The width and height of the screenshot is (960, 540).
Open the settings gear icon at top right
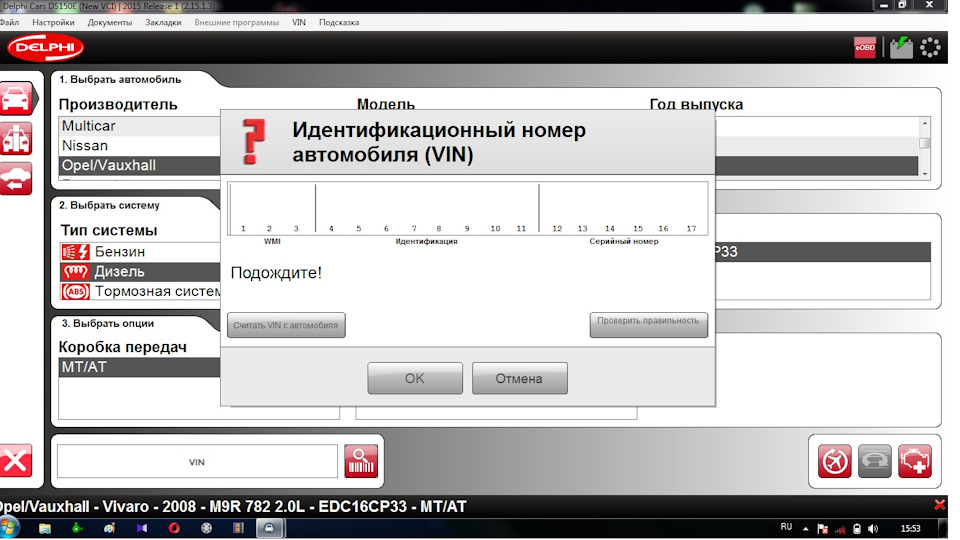pyautogui.click(x=930, y=48)
